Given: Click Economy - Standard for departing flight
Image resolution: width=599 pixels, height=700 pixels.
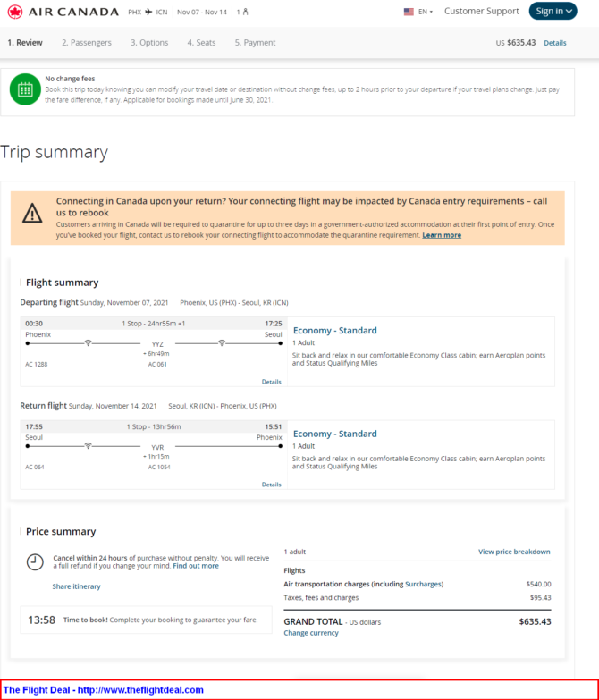Looking at the screenshot, I should point(334,331).
